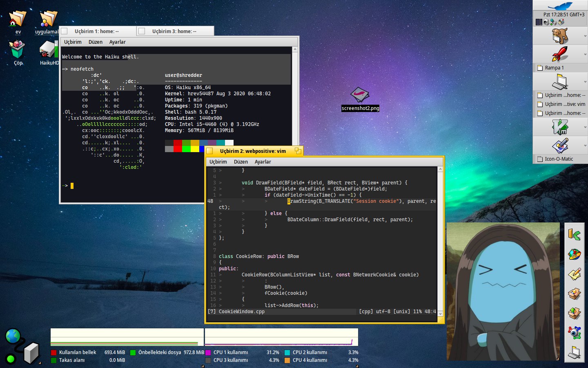Viewport: 588px width, 368px height.
Task: Launch WebPositive globe icon in LaunchBox
Action: click(574, 254)
